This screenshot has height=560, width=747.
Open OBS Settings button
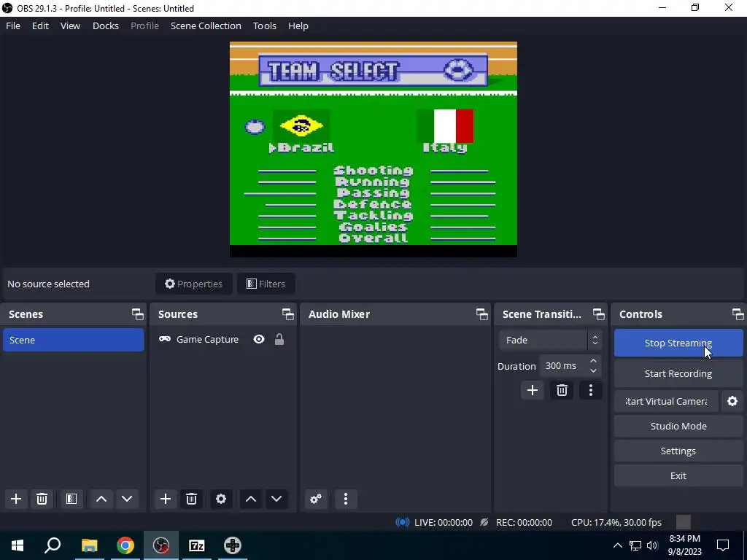(x=678, y=451)
